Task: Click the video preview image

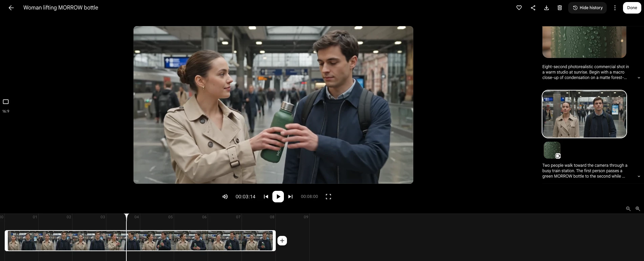Action: pos(273,105)
